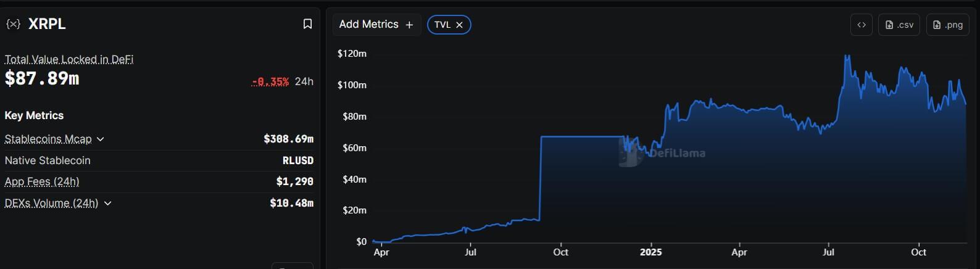Click the plus icon beside Add Metrics
The image size is (980, 269).
pyautogui.click(x=409, y=25)
